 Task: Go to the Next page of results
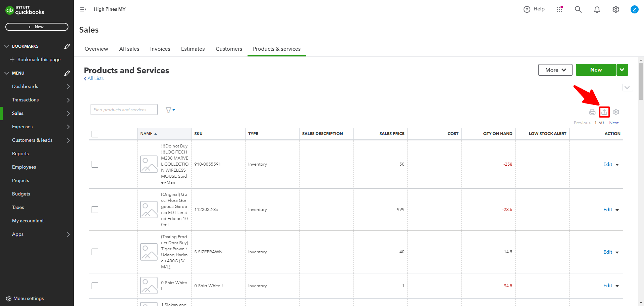coord(614,123)
